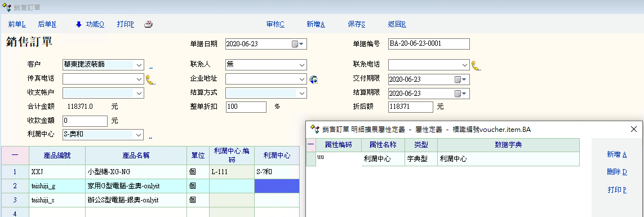The image size is (644, 217).
Task: Click the taishiji_s product code cell
Action: click(57, 200)
